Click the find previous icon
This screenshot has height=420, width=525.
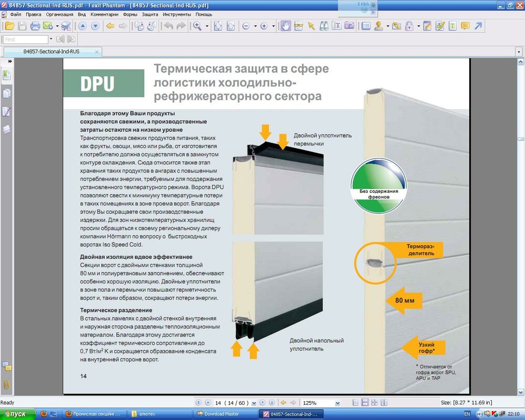[x=60, y=39]
